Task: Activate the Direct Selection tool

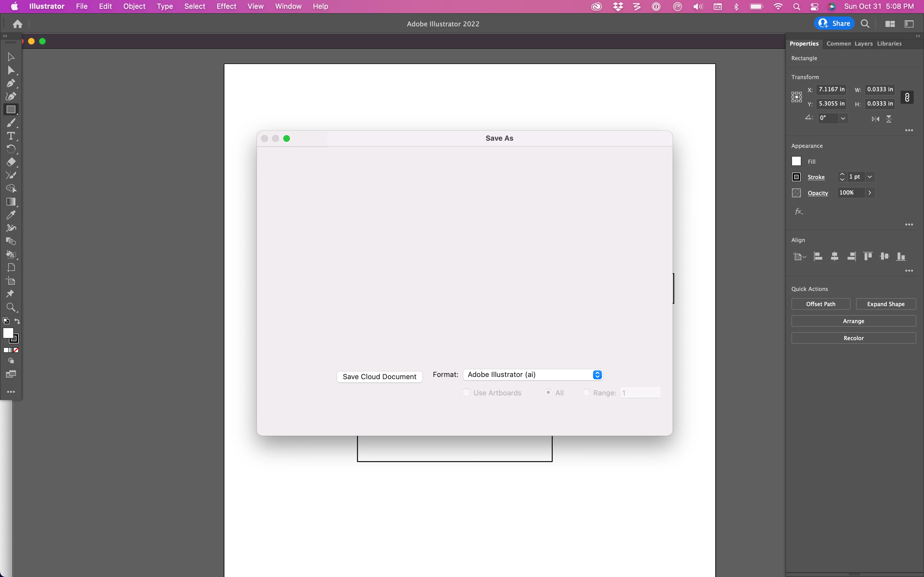Action: pyautogui.click(x=11, y=70)
